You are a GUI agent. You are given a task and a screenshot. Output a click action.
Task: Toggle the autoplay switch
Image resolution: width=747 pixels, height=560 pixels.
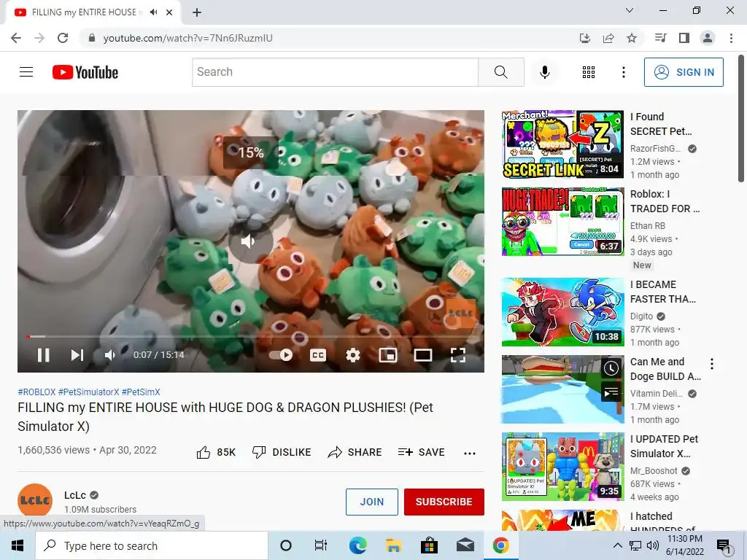tap(281, 355)
